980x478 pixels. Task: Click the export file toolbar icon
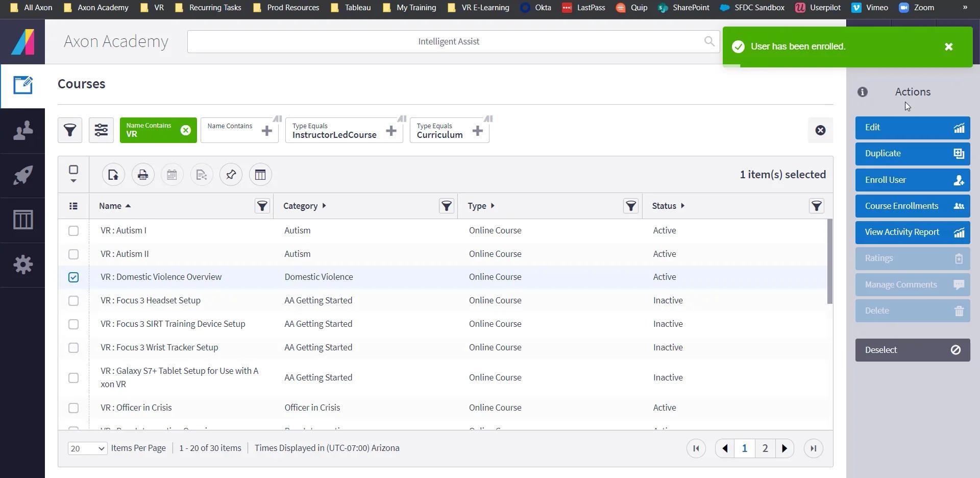(113, 175)
